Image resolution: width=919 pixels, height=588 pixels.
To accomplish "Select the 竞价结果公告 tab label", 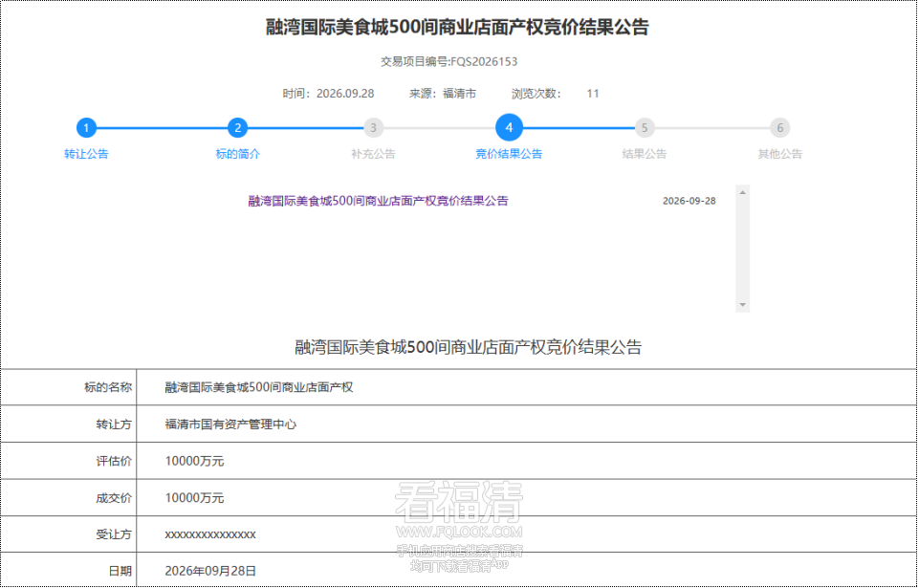I will click(509, 154).
